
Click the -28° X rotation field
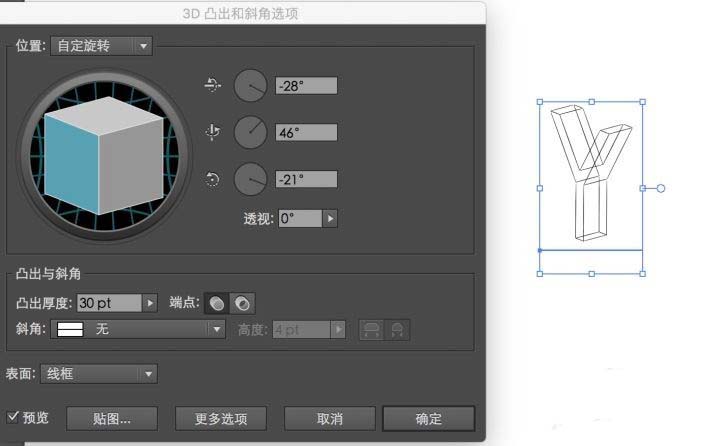click(306, 86)
